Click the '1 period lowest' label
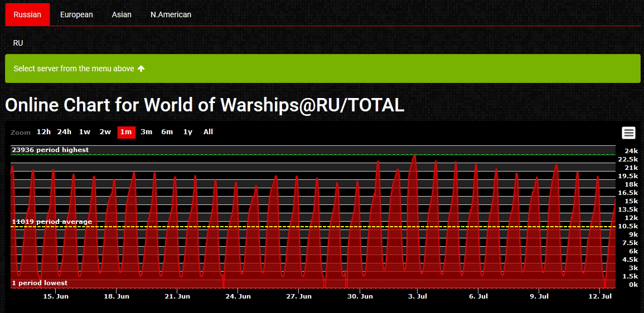This screenshot has width=644, height=313. 40,283
